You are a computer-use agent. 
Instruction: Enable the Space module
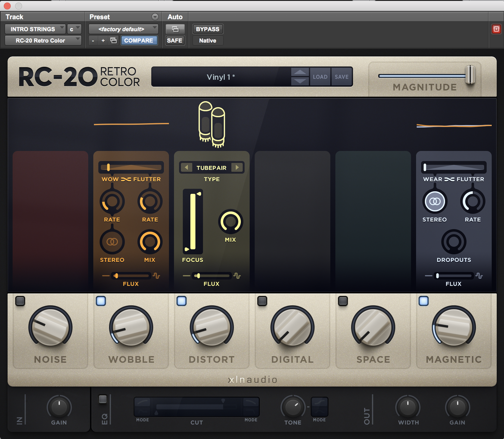click(343, 301)
